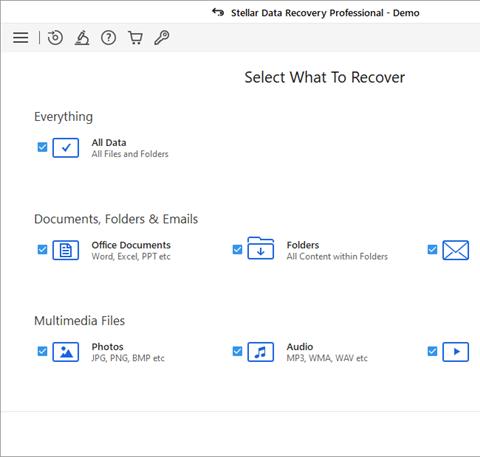Toggle the Photos checkbox
The image size is (480, 457).
[42, 351]
